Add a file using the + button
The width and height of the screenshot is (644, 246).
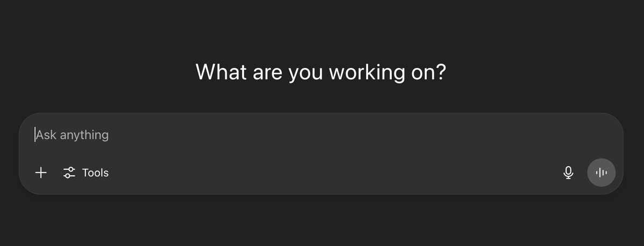41,173
